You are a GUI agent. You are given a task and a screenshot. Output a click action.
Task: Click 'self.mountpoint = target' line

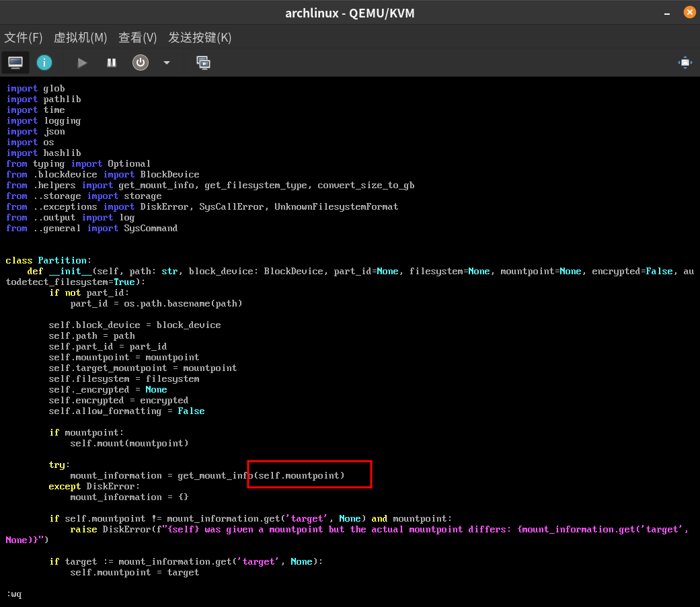[134, 572]
